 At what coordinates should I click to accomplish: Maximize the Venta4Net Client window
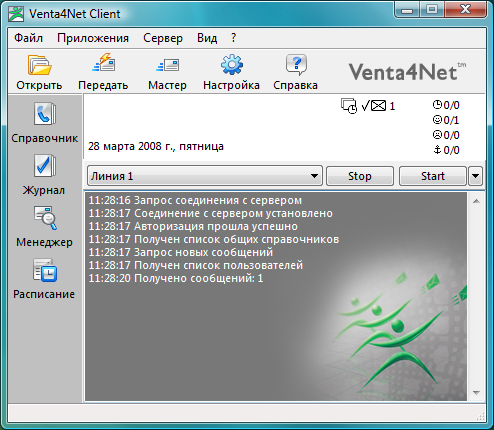[431, 10]
